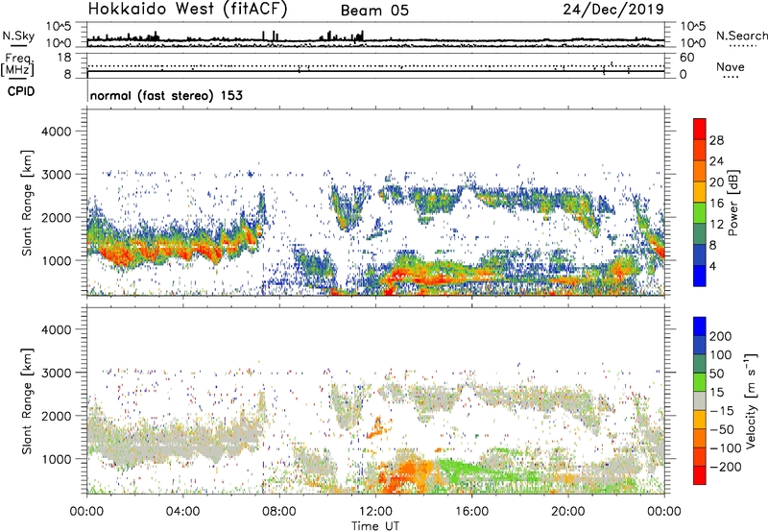This screenshot has height=532, width=768.
Task: Click the red bottom segment of Velocity colorbar
Action: point(700,475)
